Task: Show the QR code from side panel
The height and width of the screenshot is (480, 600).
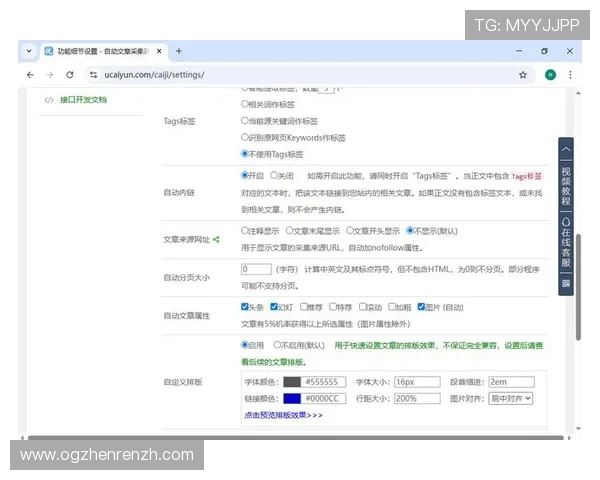Action: (x=566, y=284)
